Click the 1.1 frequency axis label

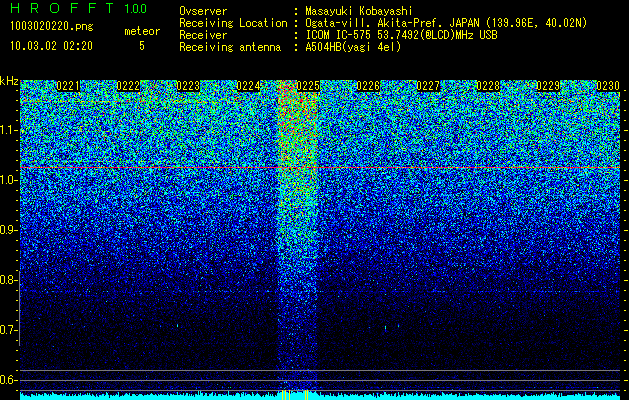click(x=8, y=130)
